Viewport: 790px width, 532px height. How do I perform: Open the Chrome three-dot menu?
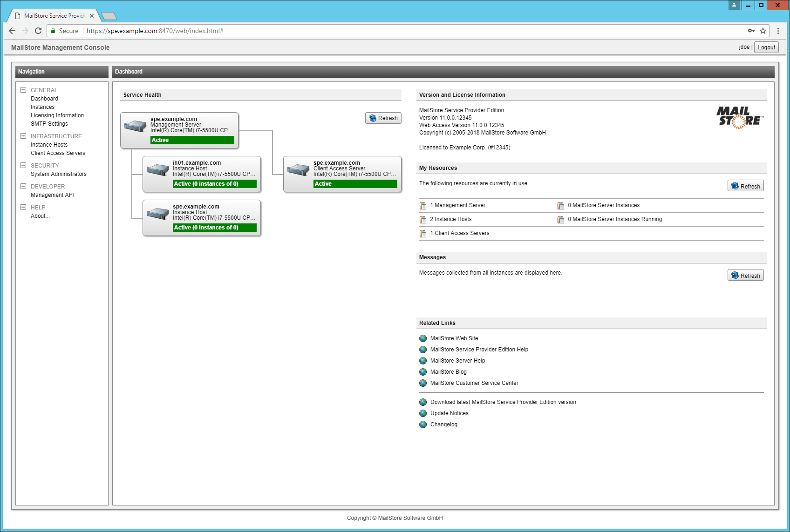pos(778,31)
